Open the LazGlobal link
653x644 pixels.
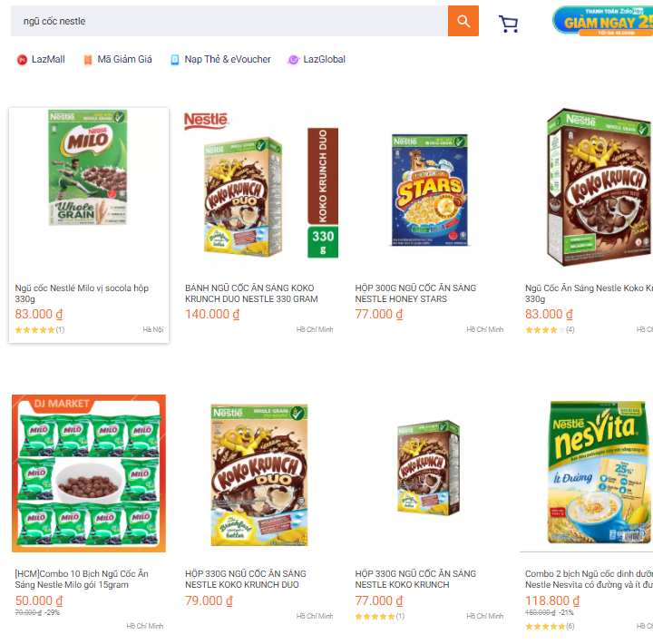[x=324, y=60]
